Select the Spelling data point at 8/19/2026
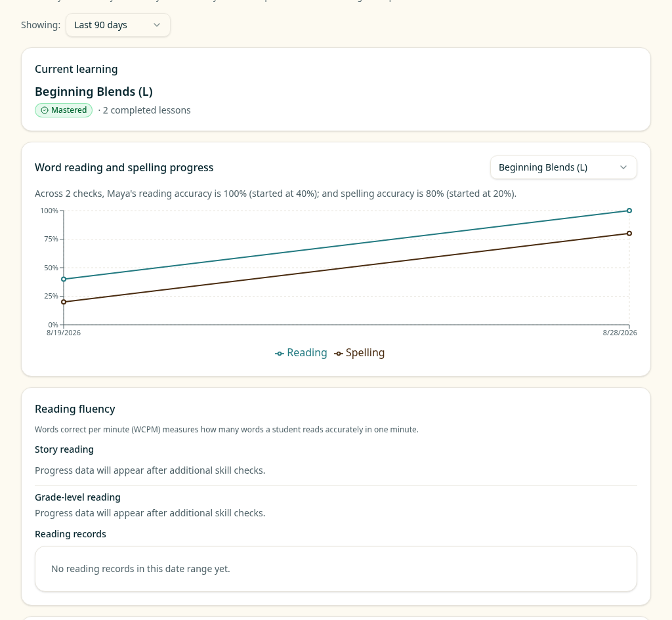 coord(64,302)
